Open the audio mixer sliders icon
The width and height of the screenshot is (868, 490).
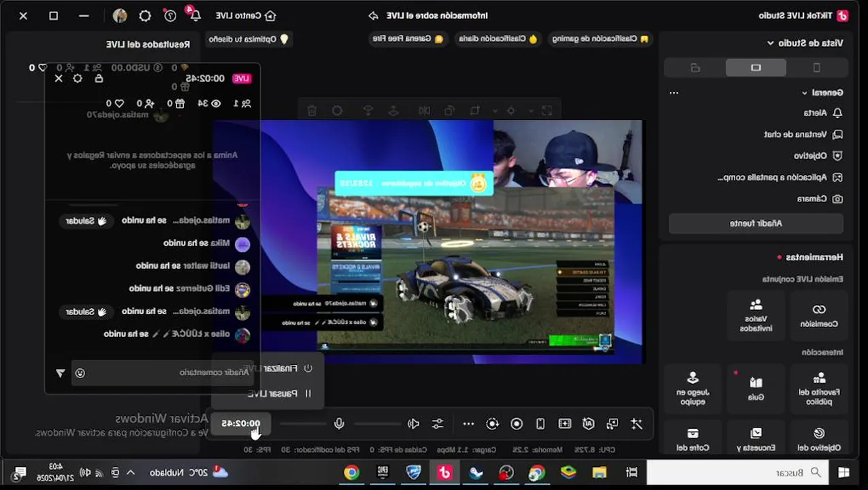(x=438, y=423)
